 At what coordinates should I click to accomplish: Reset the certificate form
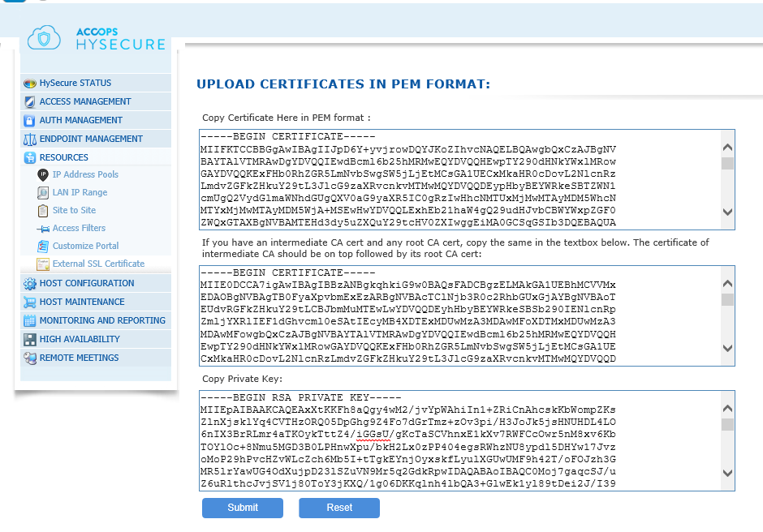point(338,508)
